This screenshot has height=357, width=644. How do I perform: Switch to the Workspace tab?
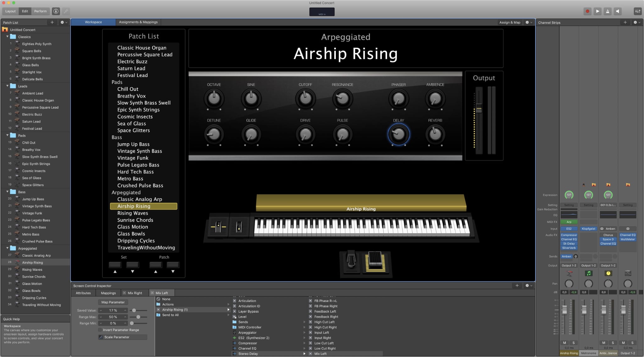(93, 22)
